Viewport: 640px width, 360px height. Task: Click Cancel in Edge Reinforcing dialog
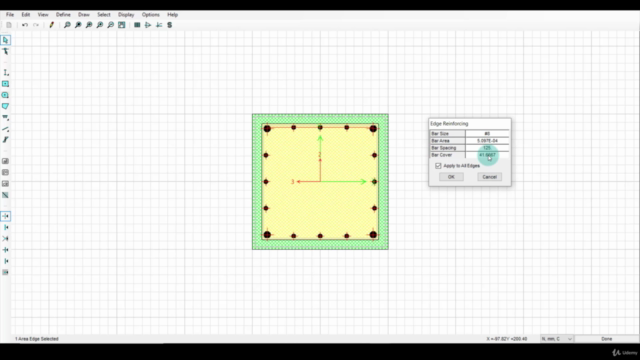489,177
